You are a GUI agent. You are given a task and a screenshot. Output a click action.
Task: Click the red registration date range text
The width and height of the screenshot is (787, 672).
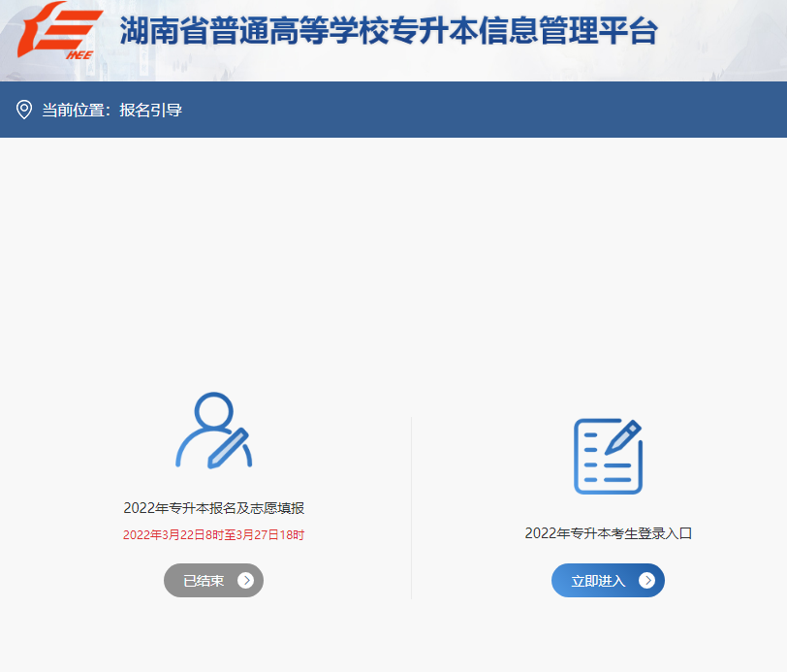pos(213,535)
